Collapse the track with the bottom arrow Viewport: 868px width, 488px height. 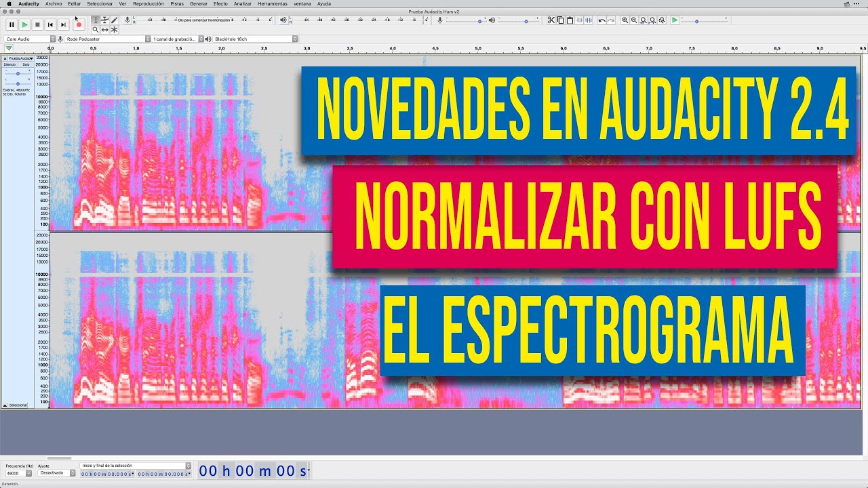(5, 405)
